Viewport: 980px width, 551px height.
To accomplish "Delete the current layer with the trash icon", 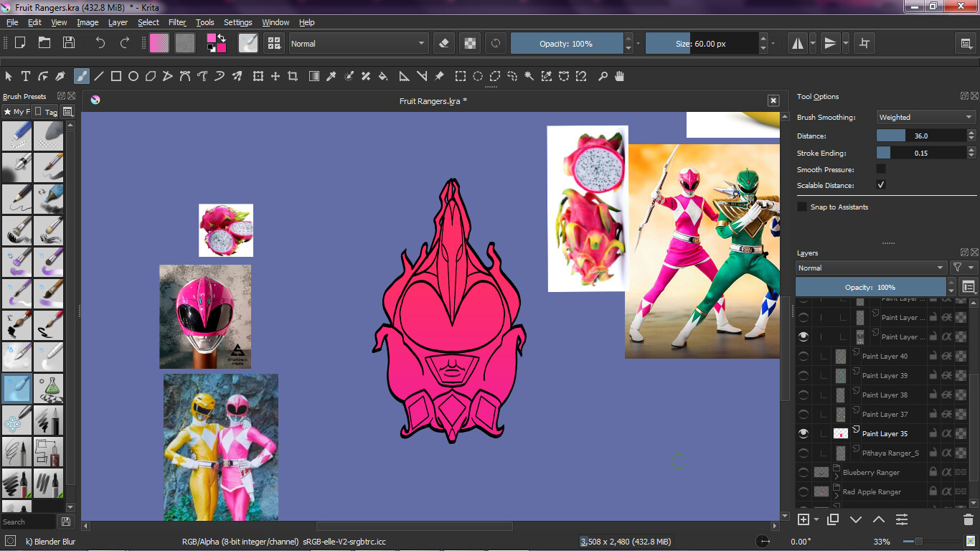I will point(969,519).
